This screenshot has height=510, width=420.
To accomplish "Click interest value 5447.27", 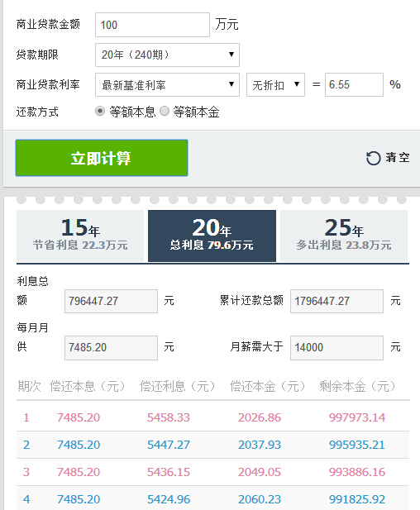I will click(x=169, y=445).
